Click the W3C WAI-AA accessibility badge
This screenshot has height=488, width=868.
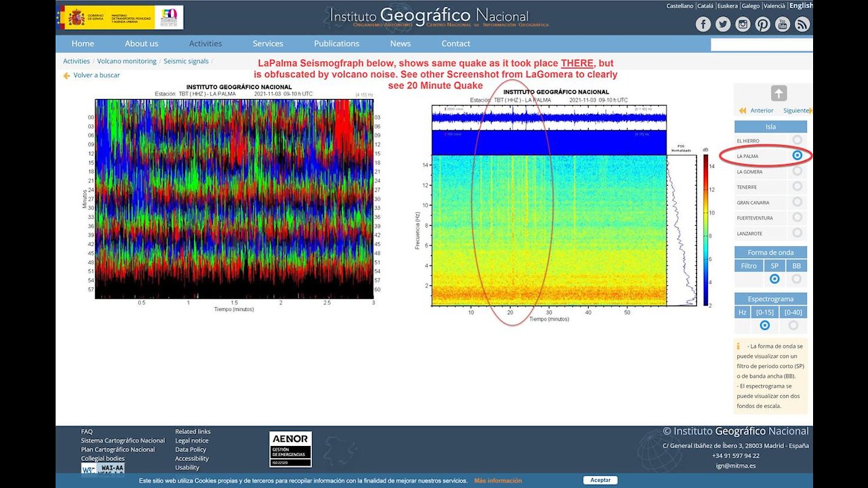[x=103, y=468]
